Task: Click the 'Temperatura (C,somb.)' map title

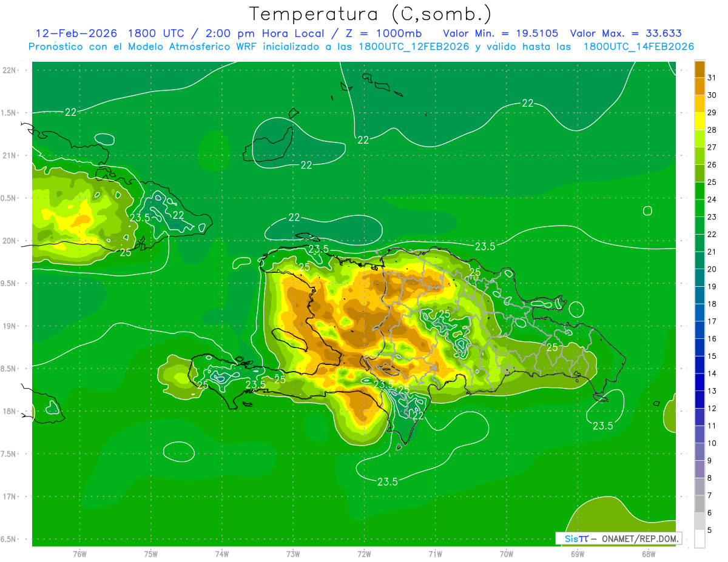Action: click(x=370, y=13)
